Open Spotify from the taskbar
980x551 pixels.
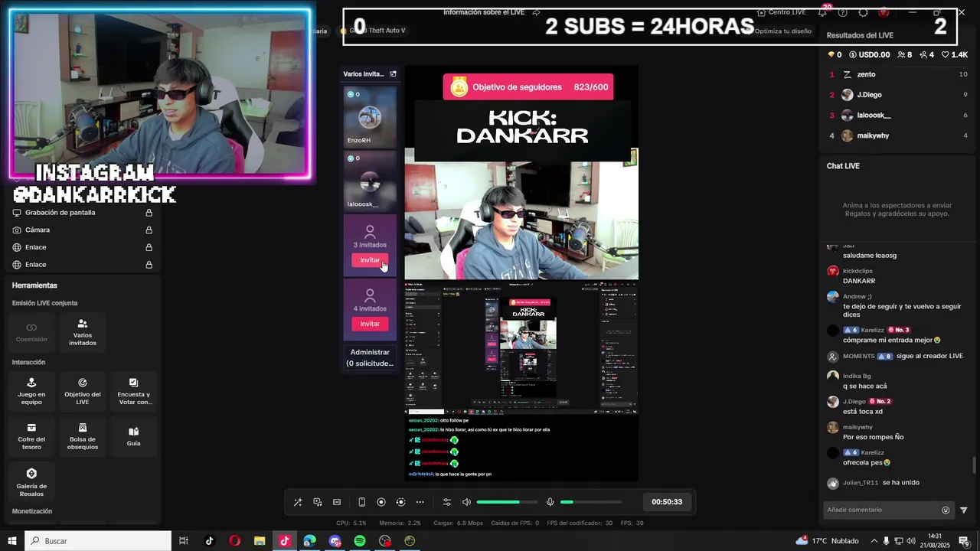[x=360, y=541]
